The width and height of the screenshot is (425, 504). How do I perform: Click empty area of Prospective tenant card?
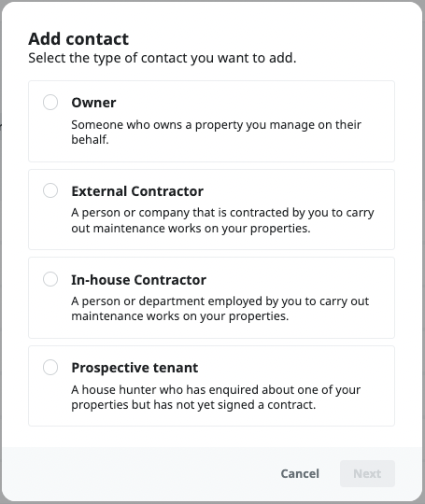290,367
